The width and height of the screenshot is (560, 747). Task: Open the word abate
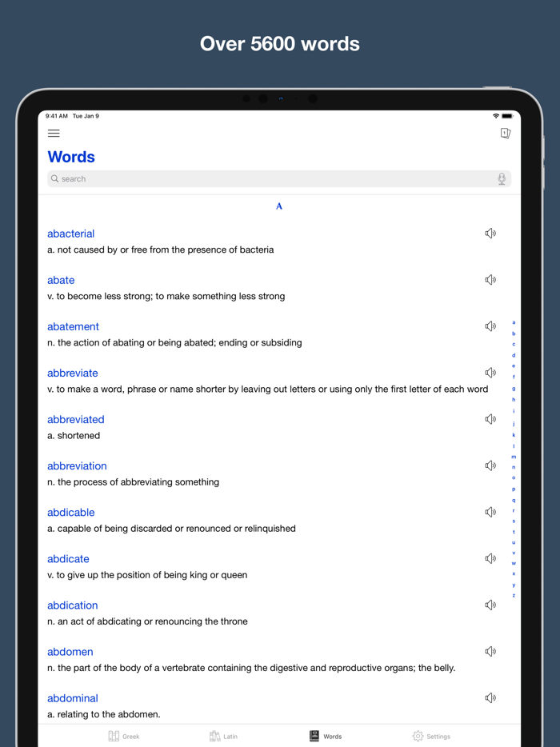[61, 280]
